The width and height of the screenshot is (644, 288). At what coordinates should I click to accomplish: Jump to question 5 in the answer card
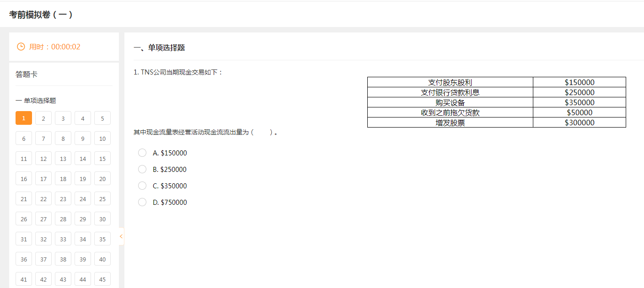102,117
